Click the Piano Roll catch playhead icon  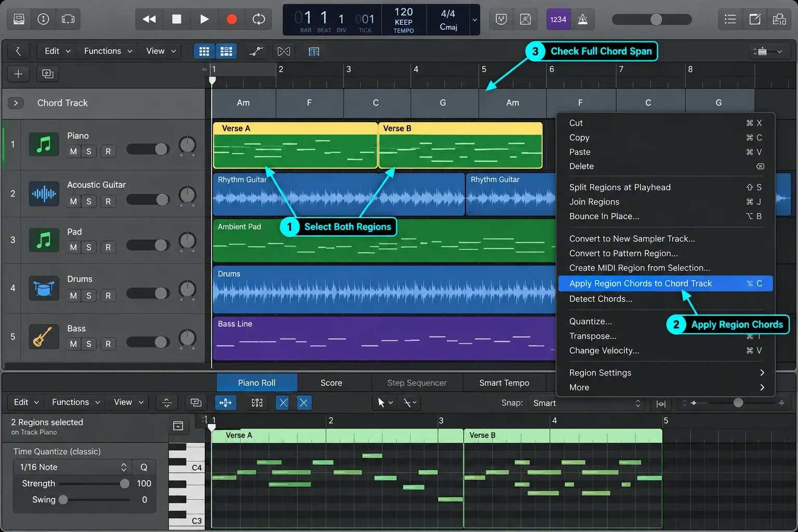(x=225, y=403)
